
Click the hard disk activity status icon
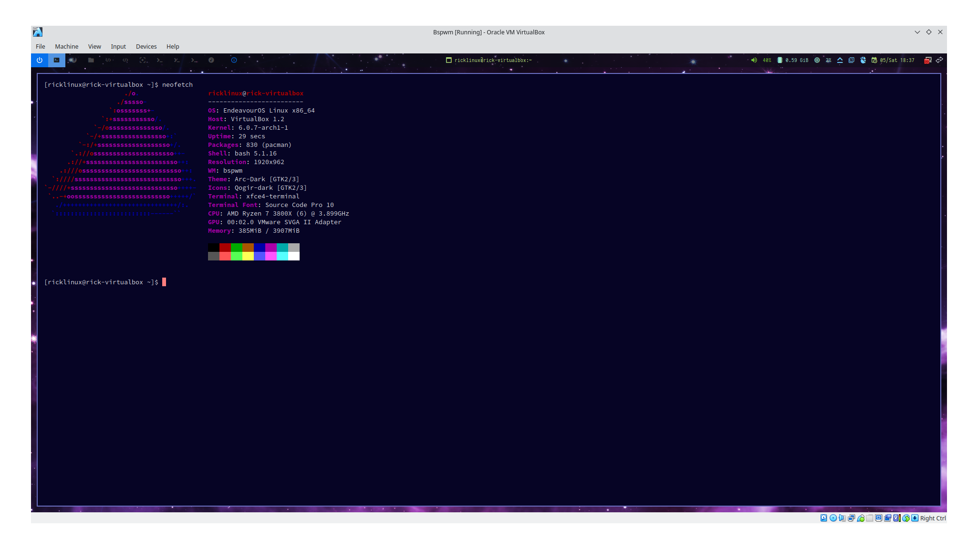pyautogui.click(x=824, y=518)
